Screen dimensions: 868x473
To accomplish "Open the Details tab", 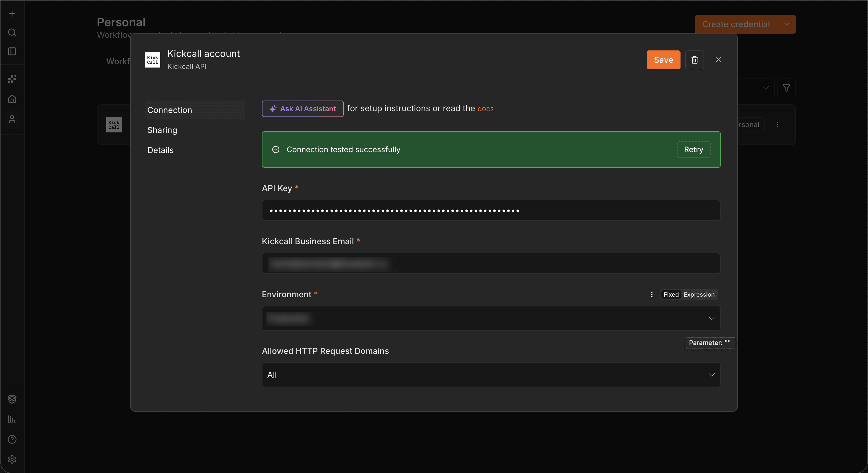I will (160, 150).
